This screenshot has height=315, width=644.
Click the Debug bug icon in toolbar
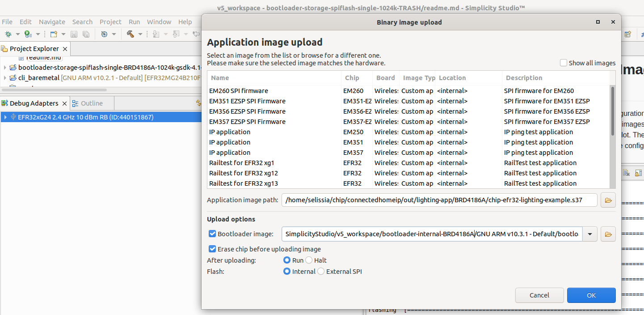(x=8, y=34)
